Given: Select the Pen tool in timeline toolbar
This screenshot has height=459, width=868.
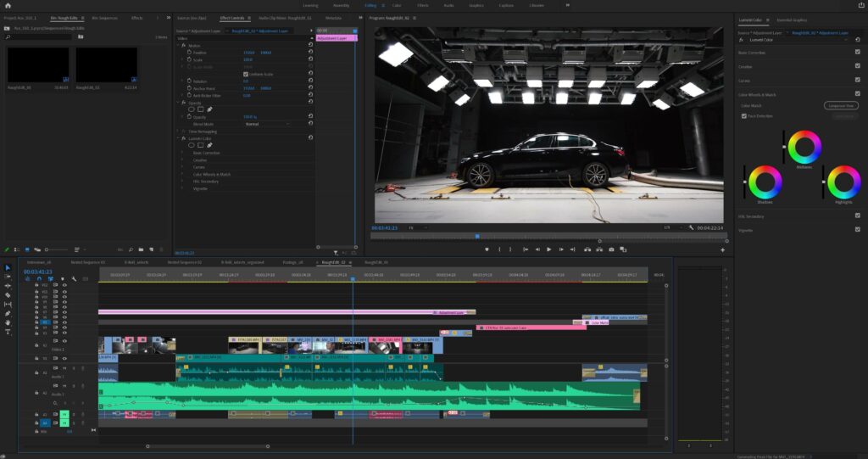Looking at the screenshot, I should click(8, 313).
